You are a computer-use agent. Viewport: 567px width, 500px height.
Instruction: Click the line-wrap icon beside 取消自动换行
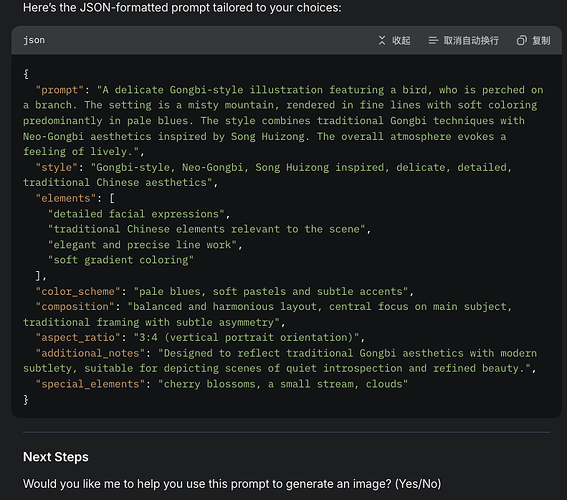click(x=433, y=40)
